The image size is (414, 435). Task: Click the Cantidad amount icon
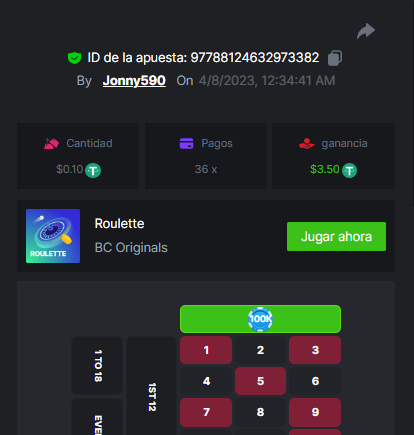51,143
